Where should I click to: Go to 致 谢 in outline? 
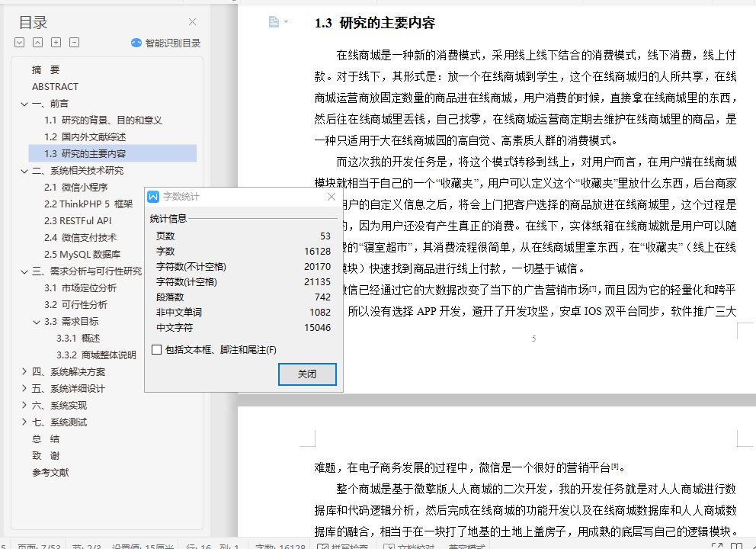(45, 456)
